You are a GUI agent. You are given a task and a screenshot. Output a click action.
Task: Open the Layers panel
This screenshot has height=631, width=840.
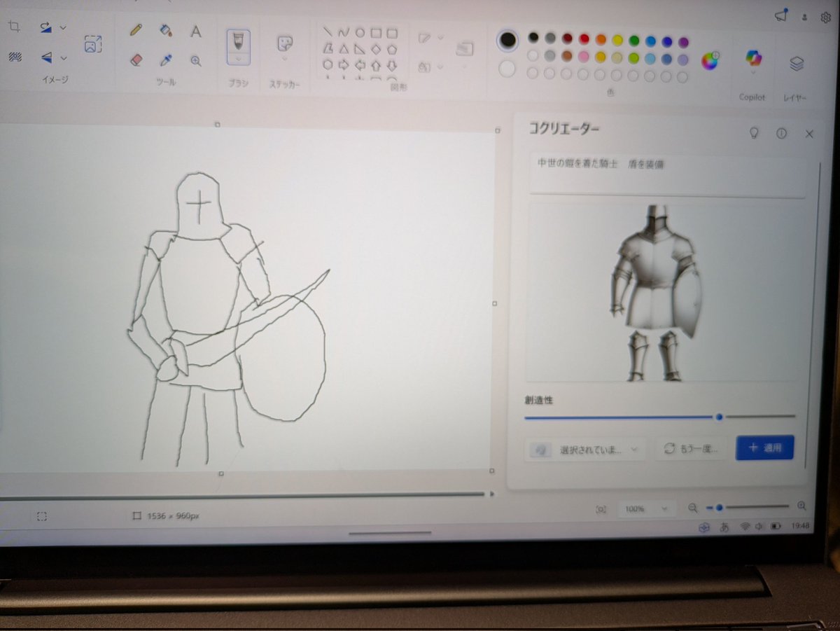796,64
